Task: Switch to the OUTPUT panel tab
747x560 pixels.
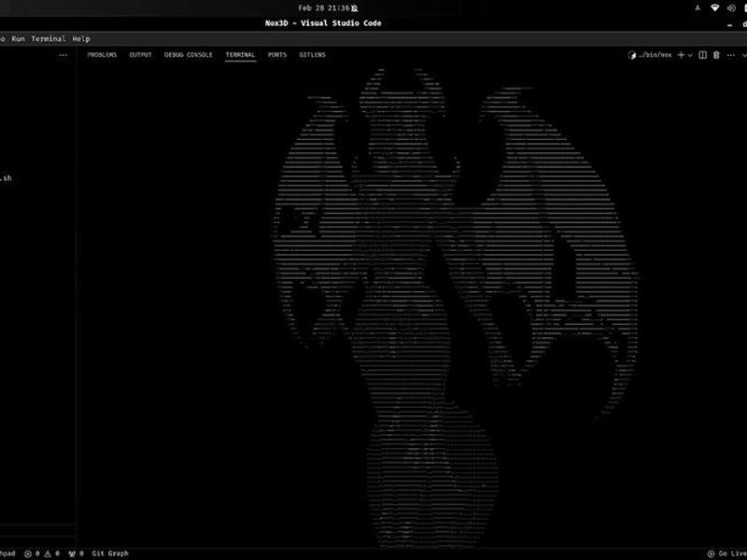Action: pyautogui.click(x=141, y=55)
